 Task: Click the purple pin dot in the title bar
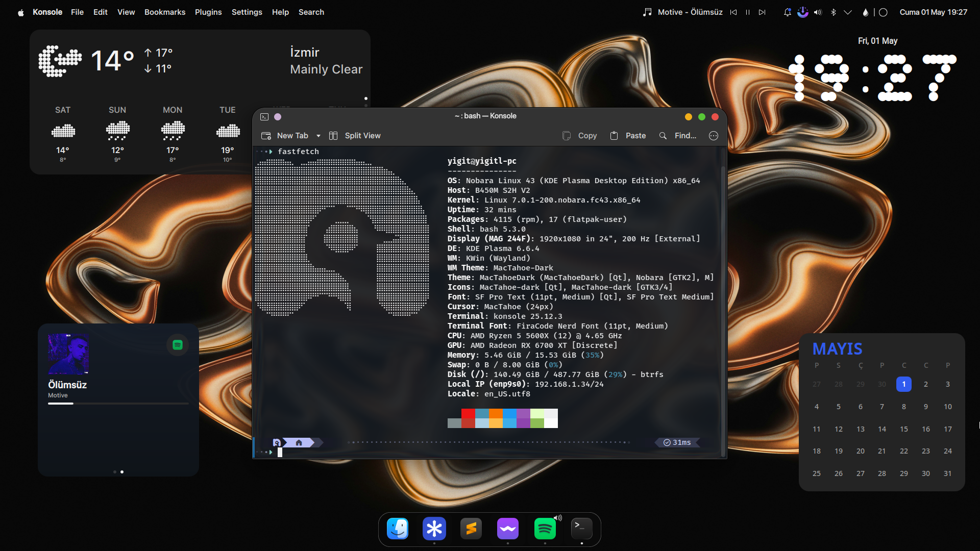point(278,117)
